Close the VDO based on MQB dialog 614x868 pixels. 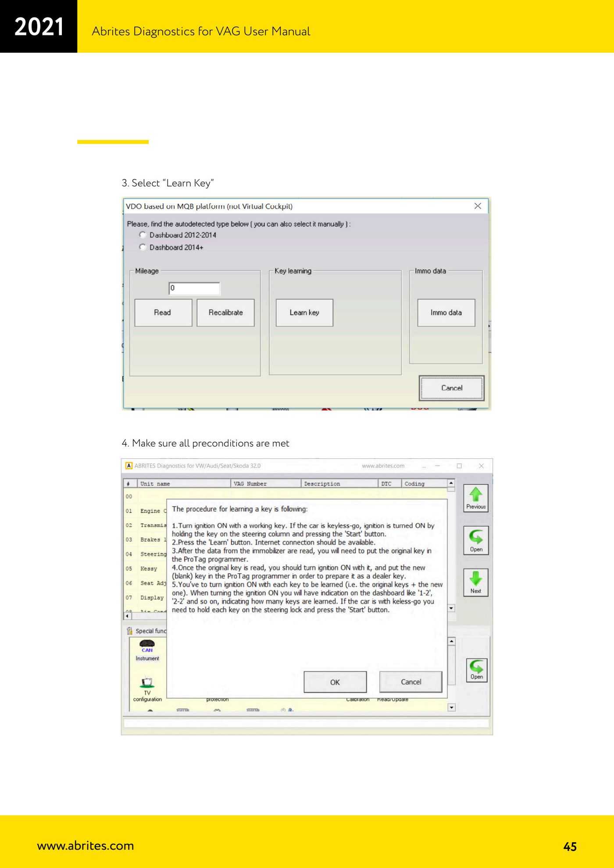tap(478, 206)
